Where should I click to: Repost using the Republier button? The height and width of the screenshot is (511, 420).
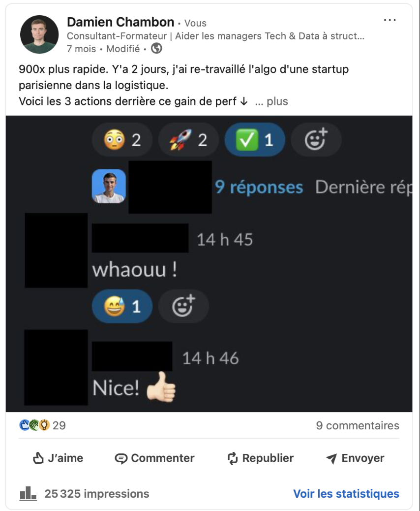(x=261, y=458)
